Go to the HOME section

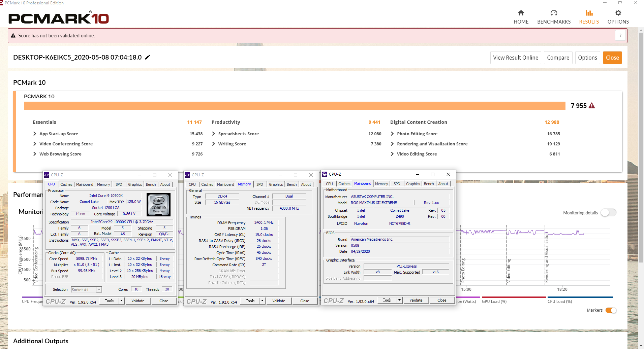[521, 17]
